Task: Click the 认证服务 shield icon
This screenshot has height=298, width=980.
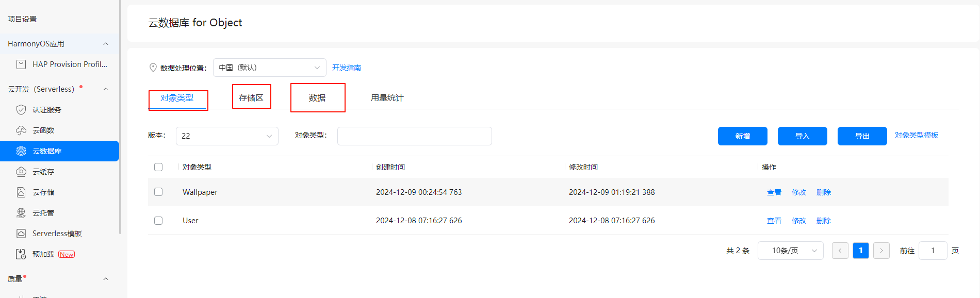Action: click(x=21, y=110)
